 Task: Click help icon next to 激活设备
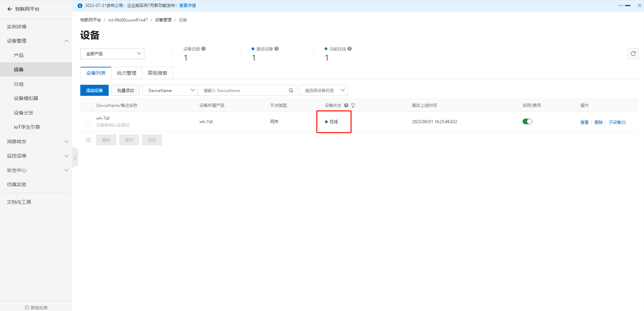[276, 49]
